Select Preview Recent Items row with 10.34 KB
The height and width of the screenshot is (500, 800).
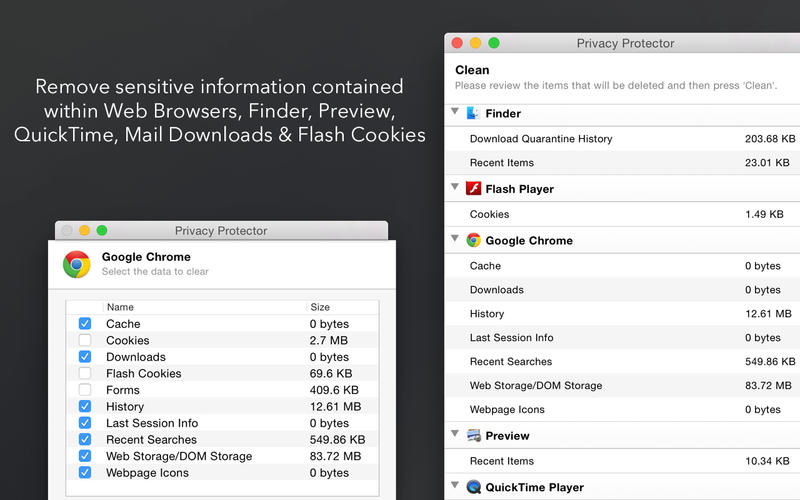623,461
